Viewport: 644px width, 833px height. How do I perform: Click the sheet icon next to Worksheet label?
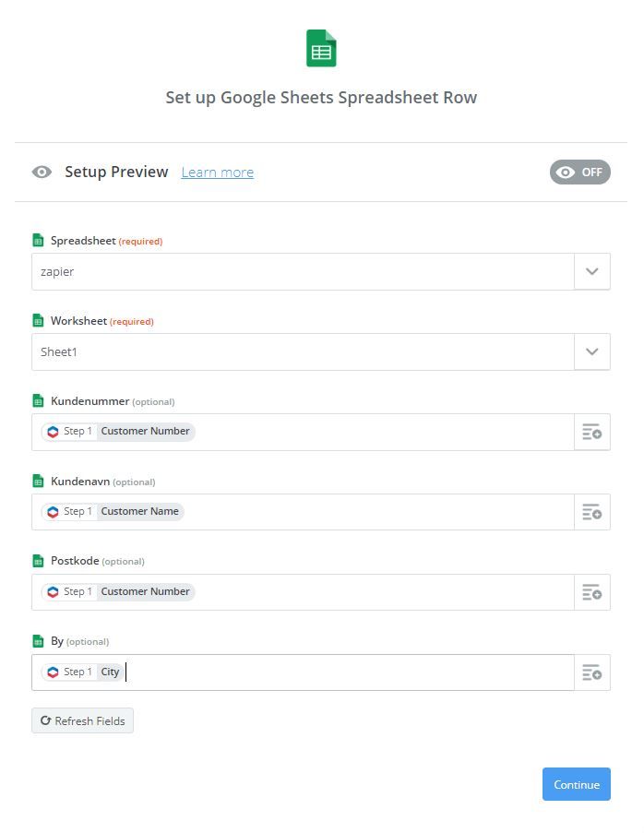click(38, 321)
